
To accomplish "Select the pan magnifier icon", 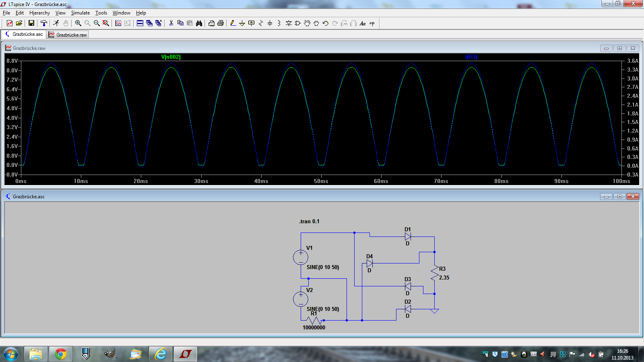I will coord(87,23).
